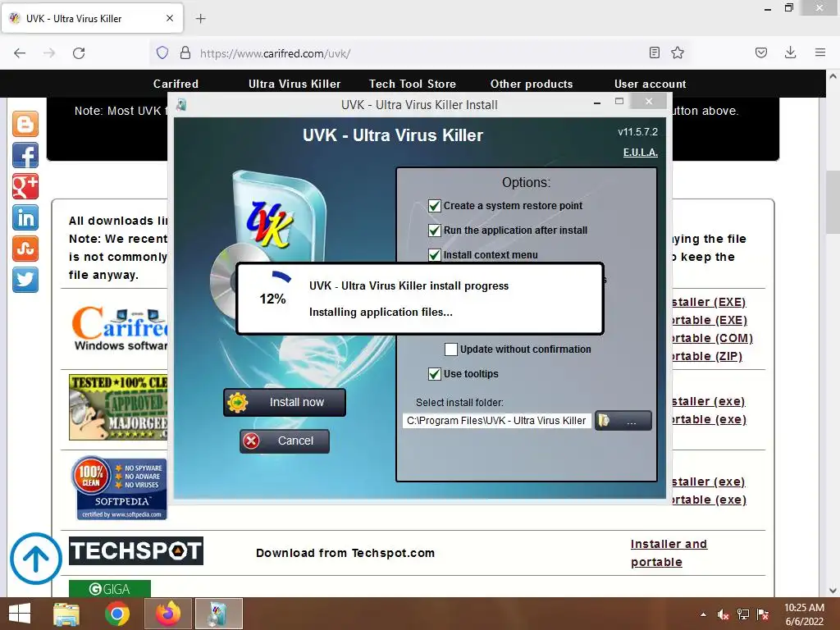Toggle reader view icon in address bar

(654, 52)
